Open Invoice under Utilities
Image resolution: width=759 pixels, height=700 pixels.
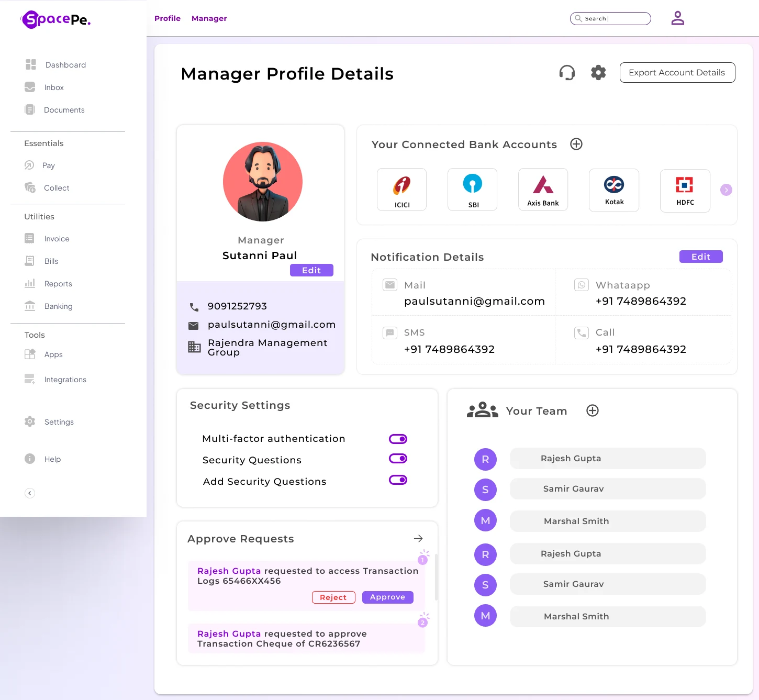[x=47, y=239]
